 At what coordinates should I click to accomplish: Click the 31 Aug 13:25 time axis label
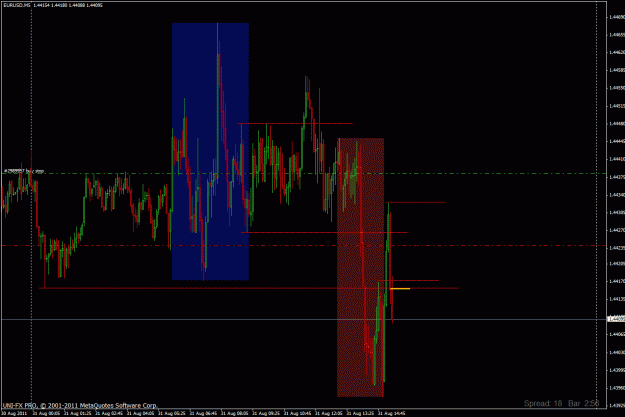(360, 413)
